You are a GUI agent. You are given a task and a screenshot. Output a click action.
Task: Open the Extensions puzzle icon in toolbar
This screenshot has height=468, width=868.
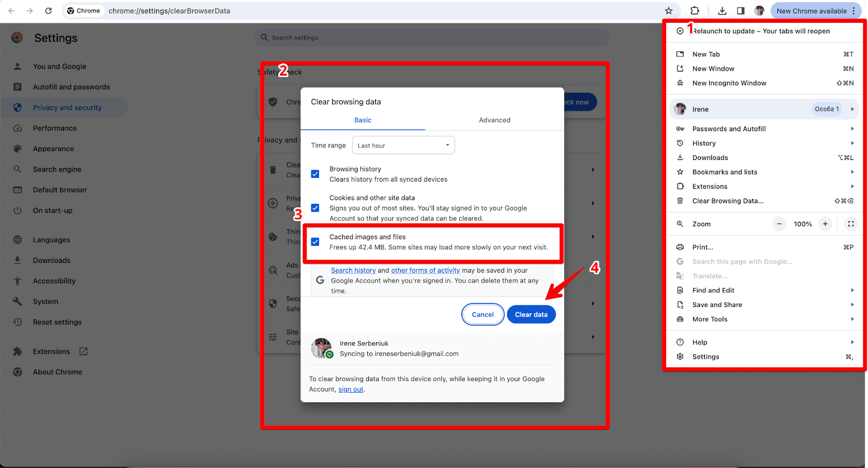[x=694, y=11]
